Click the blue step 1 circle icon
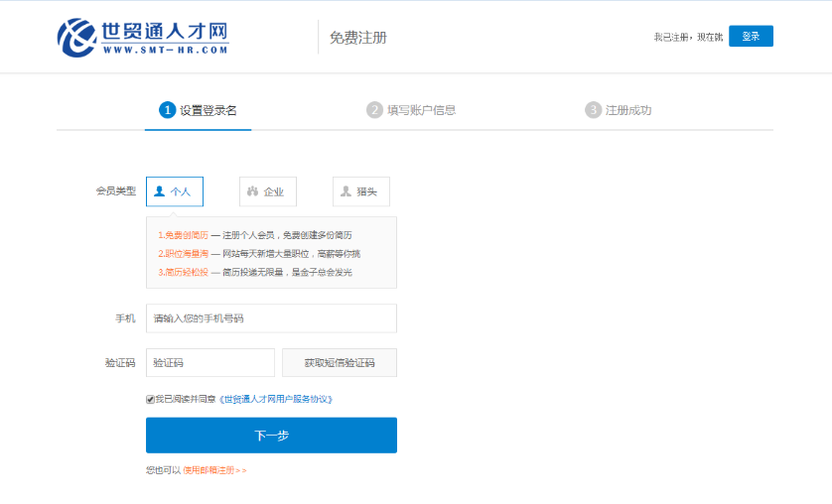The image size is (832, 504). 167,110
